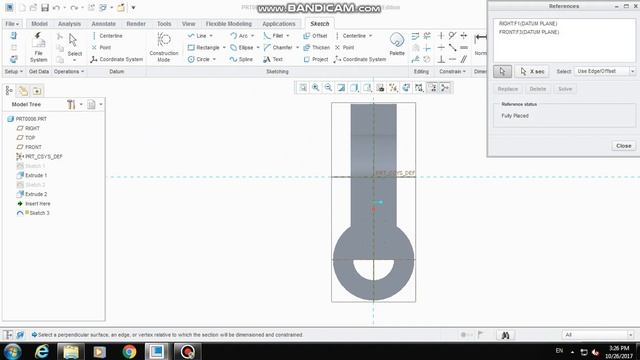Click the Redo arrow icon
This screenshot has height=360, width=640.
[74, 8]
